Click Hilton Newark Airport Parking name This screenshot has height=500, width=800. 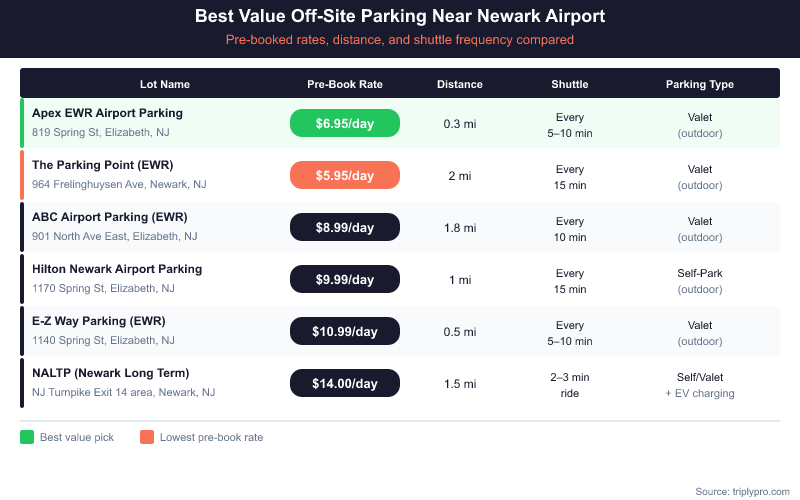click(117, 269)
